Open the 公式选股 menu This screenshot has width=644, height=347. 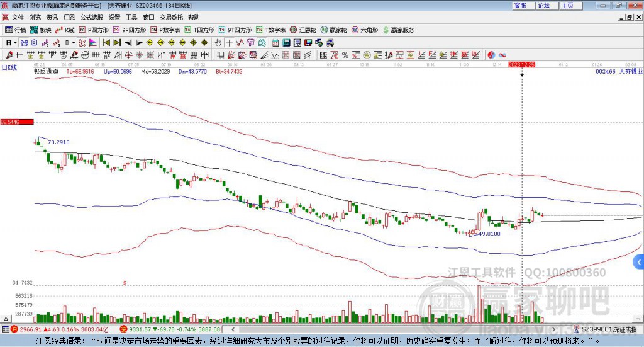pos(91,18)
